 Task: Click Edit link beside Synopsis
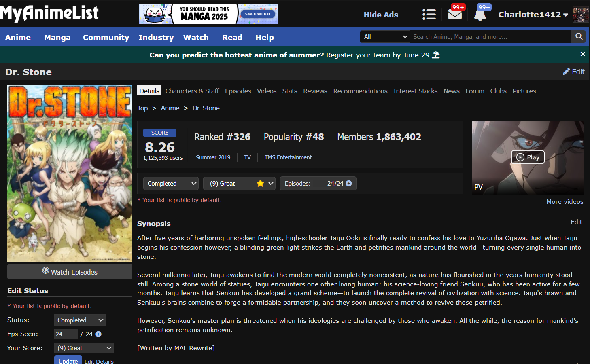click(576, 222)
